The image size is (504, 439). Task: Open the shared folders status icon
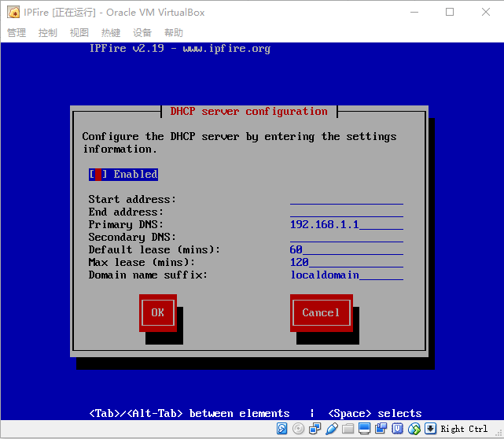pyautogui.click(x=348, y=429)
